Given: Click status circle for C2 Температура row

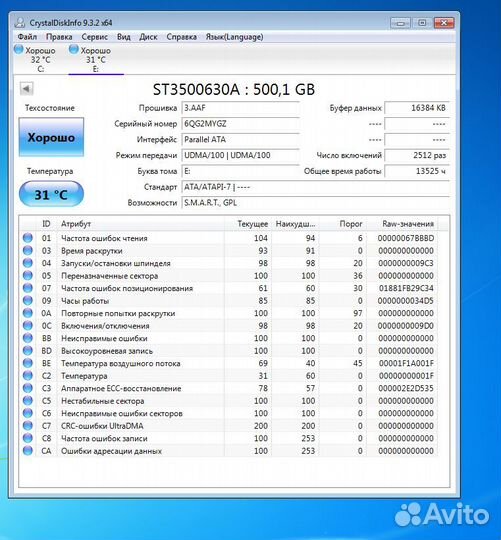Looking at the screenshot, I should click(x=28, y=375).
